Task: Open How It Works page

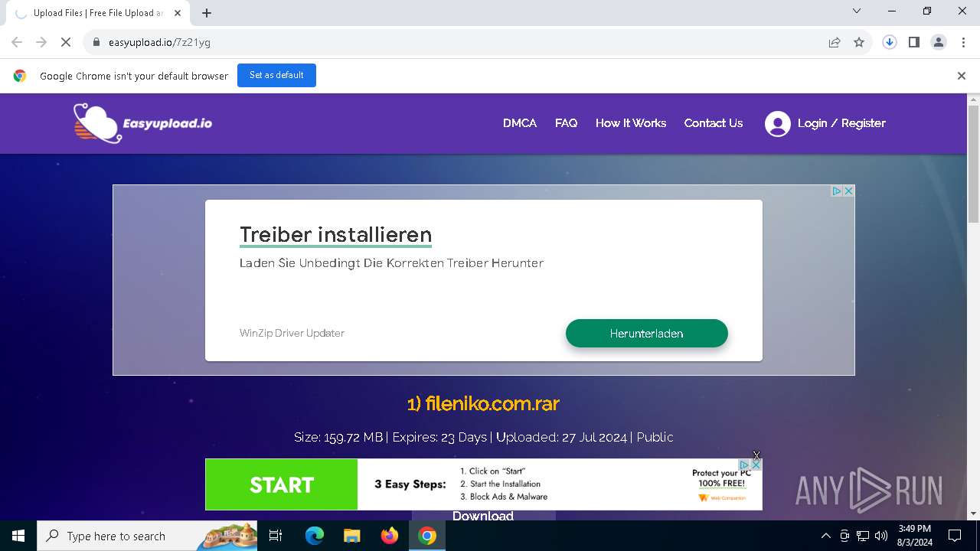Action: 631,123
